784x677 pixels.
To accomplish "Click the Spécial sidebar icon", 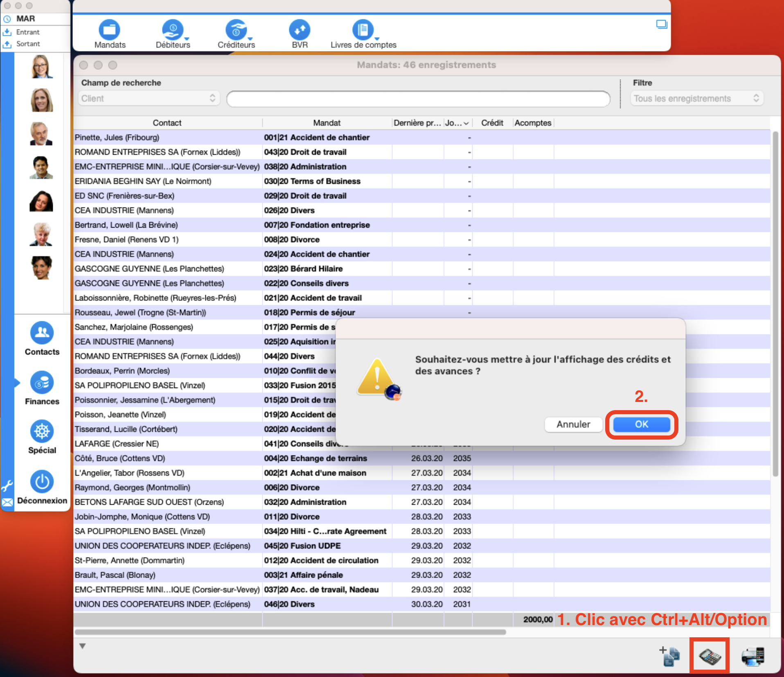I will pyautogui.click(x=42, y=431).
